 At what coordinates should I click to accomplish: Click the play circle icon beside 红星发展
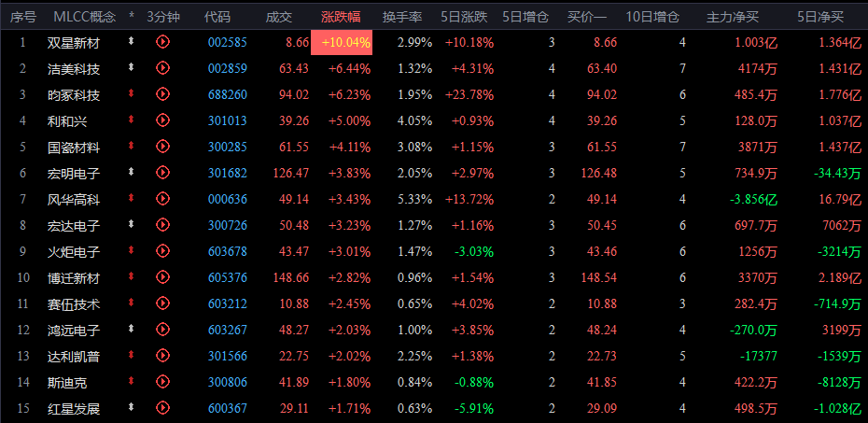pyautogui.click(x=162, y=407)
